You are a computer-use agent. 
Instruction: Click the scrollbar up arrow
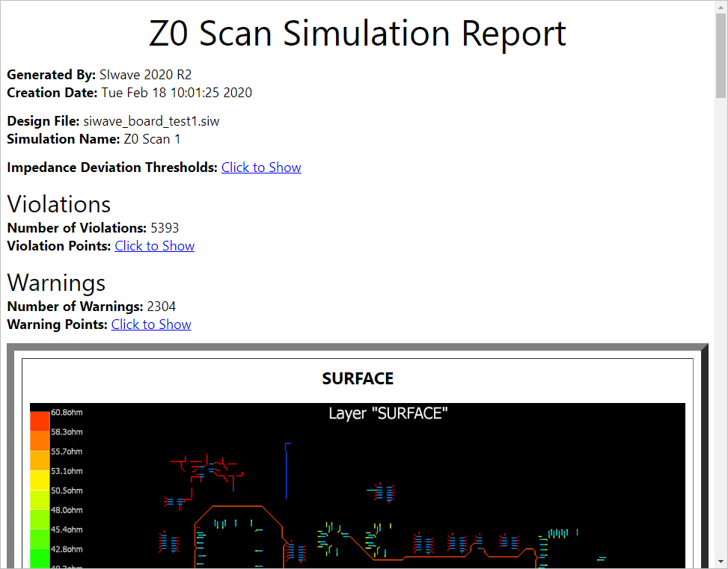pyautogui.click(x=721, y=7)
